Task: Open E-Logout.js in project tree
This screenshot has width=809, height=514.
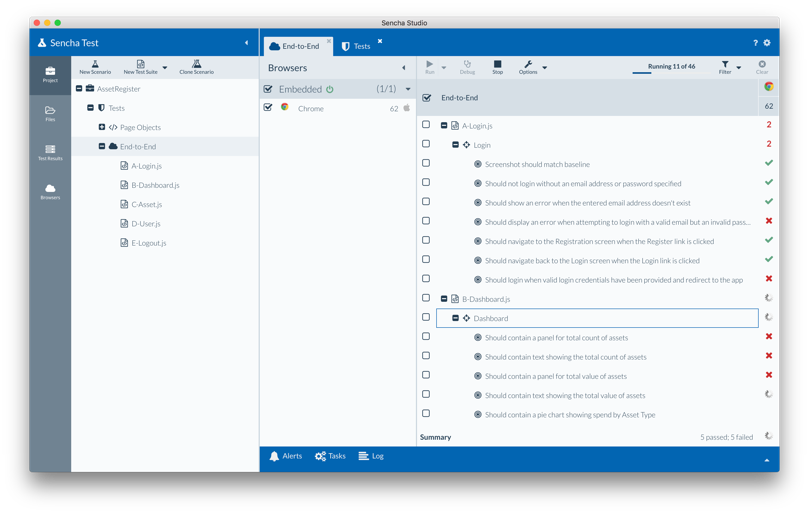Action: [x=149, y=243]
